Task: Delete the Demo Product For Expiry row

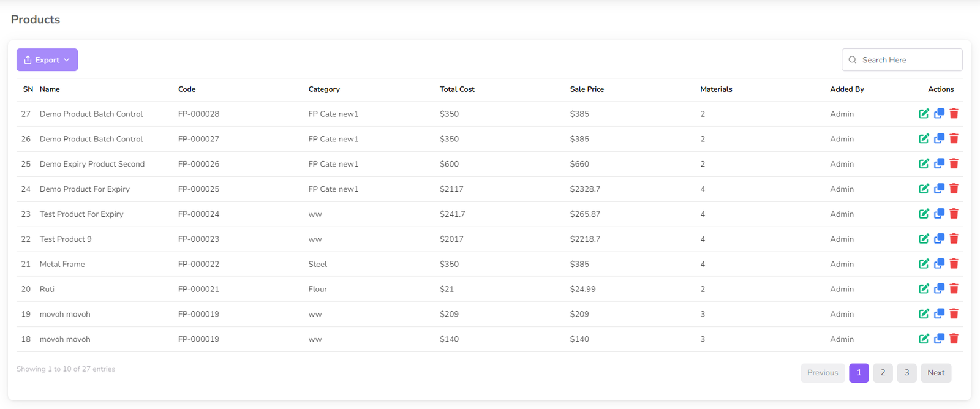Action: click(x=954, y=189)
